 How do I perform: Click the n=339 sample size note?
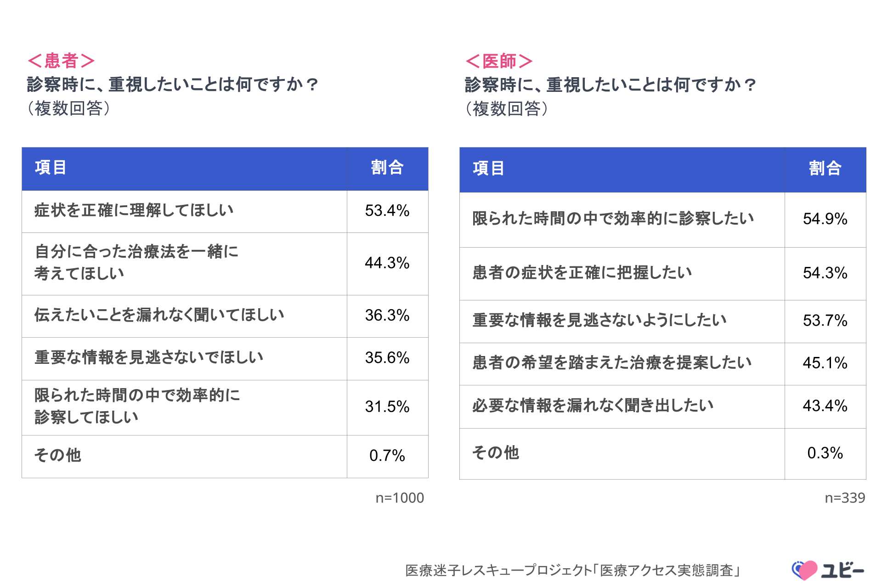[845, 498]
